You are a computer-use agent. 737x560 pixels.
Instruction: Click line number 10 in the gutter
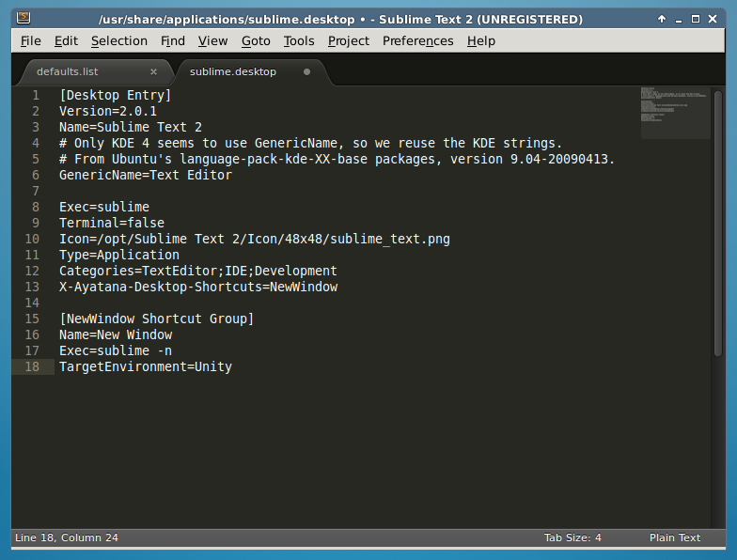click(36, 239)
